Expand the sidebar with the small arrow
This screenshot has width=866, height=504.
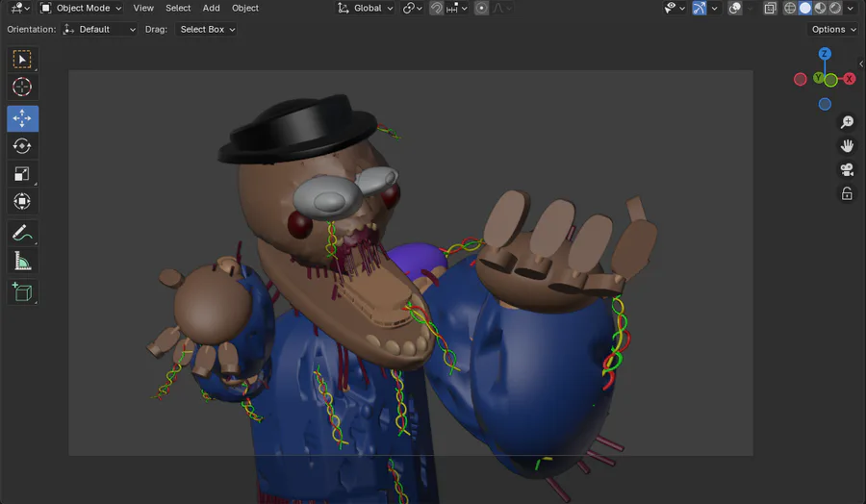coord(861,64)
